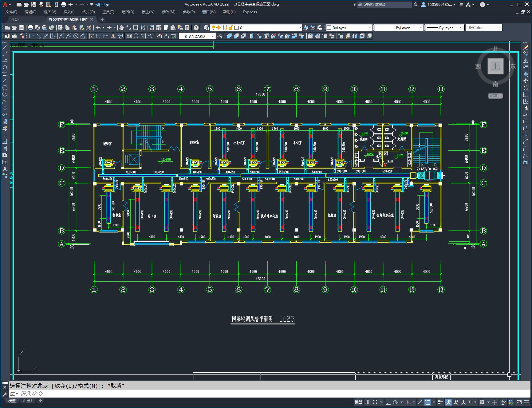Open the 标注(N) menu

click(x=148, y=12)
